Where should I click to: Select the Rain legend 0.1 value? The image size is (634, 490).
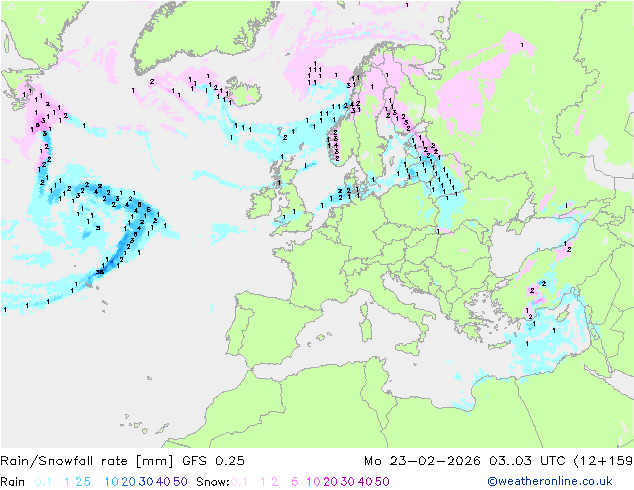coord(43,482)
